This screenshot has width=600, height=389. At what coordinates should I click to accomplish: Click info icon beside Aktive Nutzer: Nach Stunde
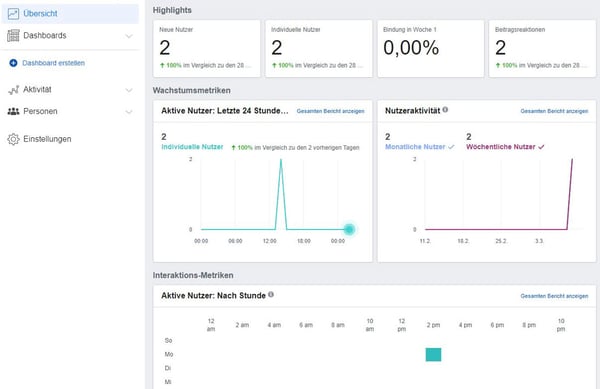click(271, 295)
